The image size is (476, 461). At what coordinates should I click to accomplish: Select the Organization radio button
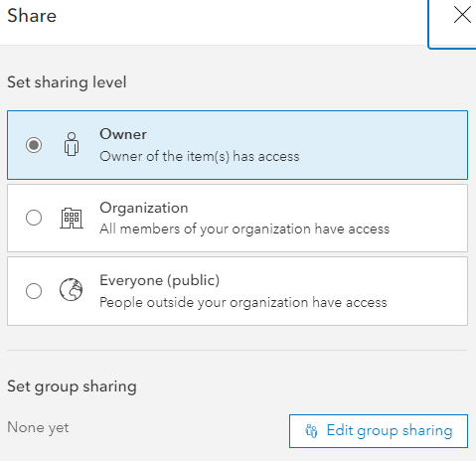pyautogui.click(x=34, y=218)
